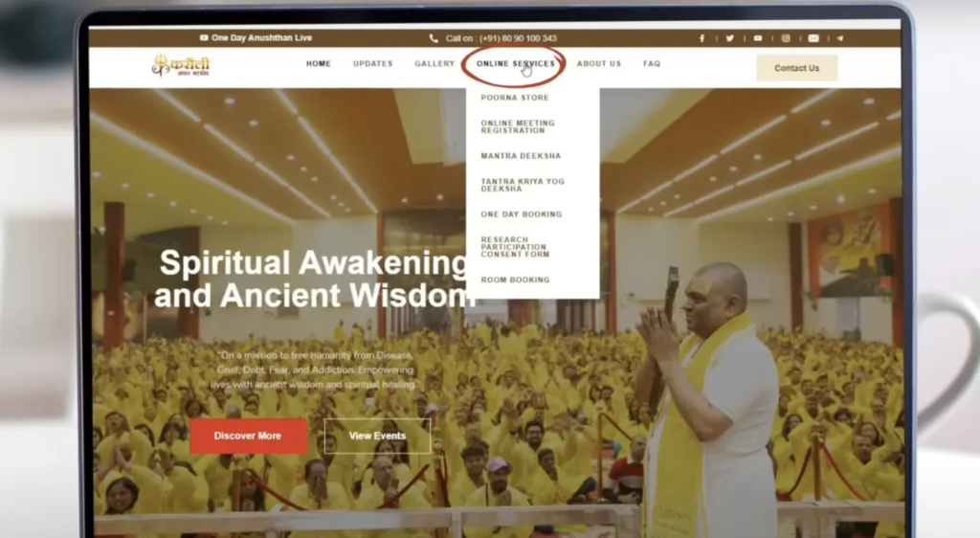Select ONE DAY BOOKING option

pyautogui.click(x=522, y=214)
